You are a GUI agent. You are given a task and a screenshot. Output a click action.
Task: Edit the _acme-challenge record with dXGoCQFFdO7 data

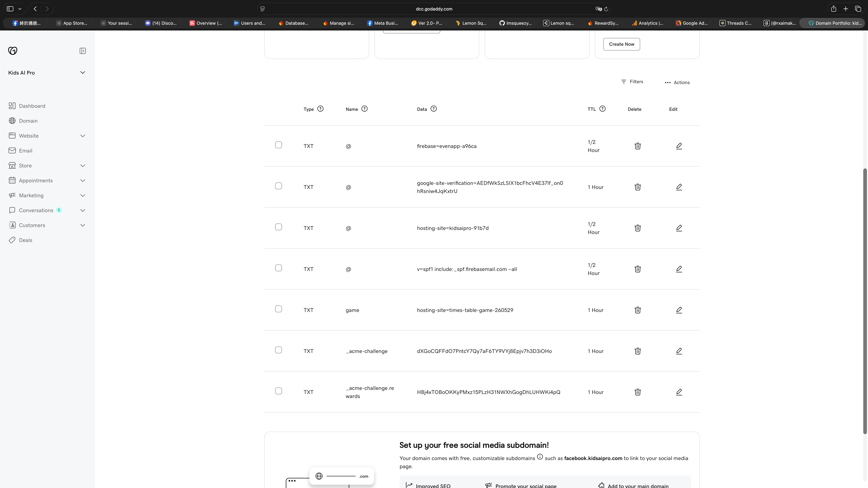(x=679, y=351)
